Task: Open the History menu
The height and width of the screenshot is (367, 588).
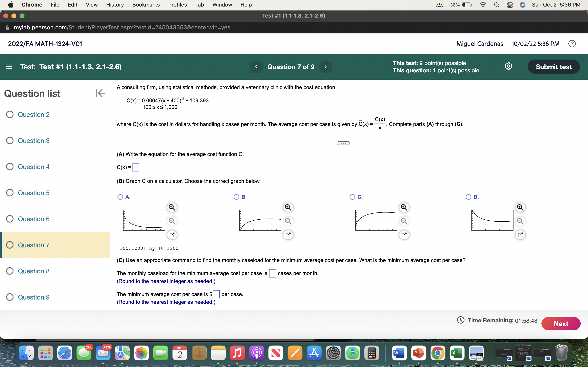Action: click(115, 5)
